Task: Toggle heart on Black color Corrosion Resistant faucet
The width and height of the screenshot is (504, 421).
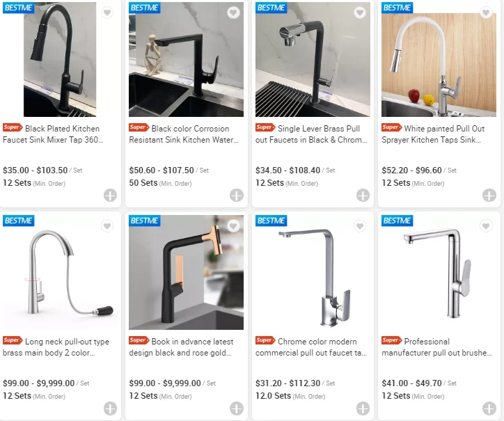Action: (233, 13)
